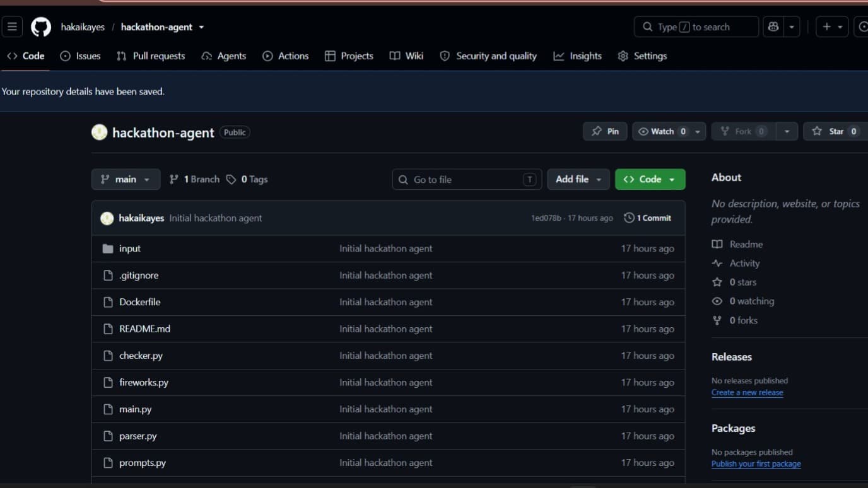
Task: Open the Actions tab
Action: [286, 56]
